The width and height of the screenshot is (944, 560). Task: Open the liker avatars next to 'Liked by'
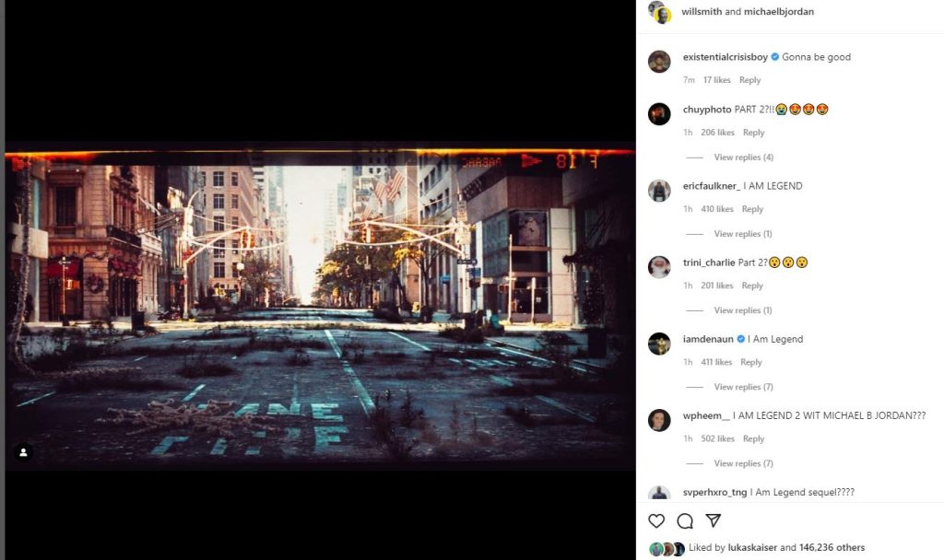coord(667,549)
